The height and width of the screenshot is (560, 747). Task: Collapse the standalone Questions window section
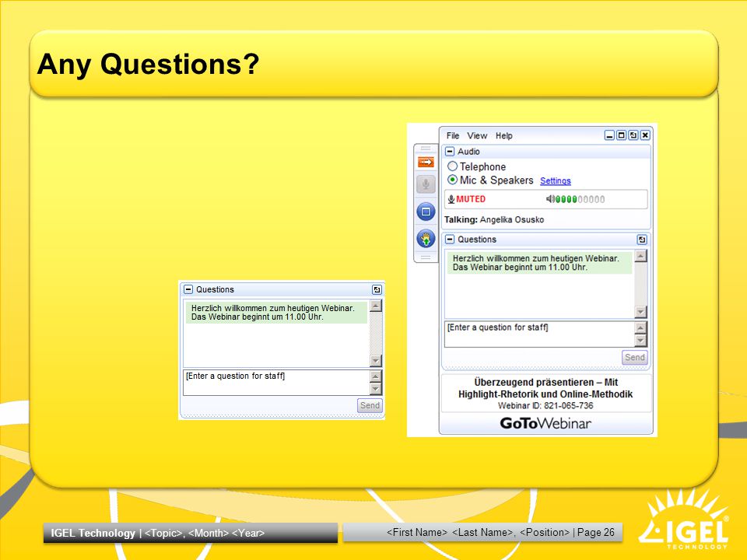pos(188,289)
